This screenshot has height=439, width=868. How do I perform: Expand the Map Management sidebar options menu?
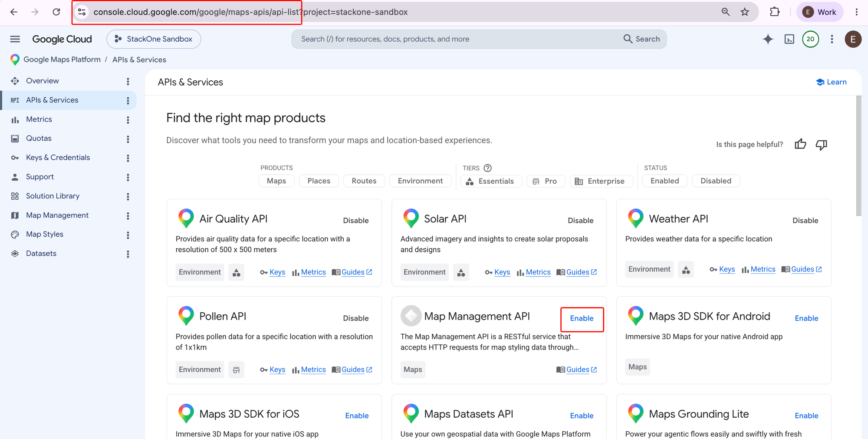128,215
